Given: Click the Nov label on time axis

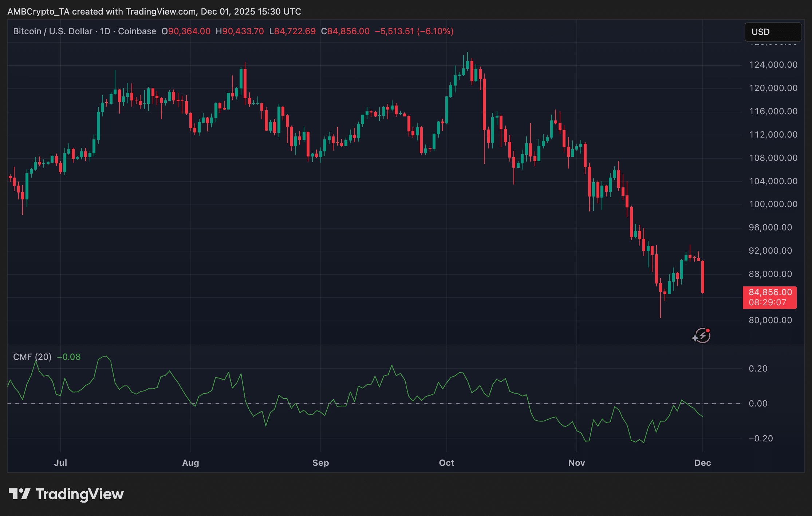Looking at the screenshot, I should click(576, 463).
